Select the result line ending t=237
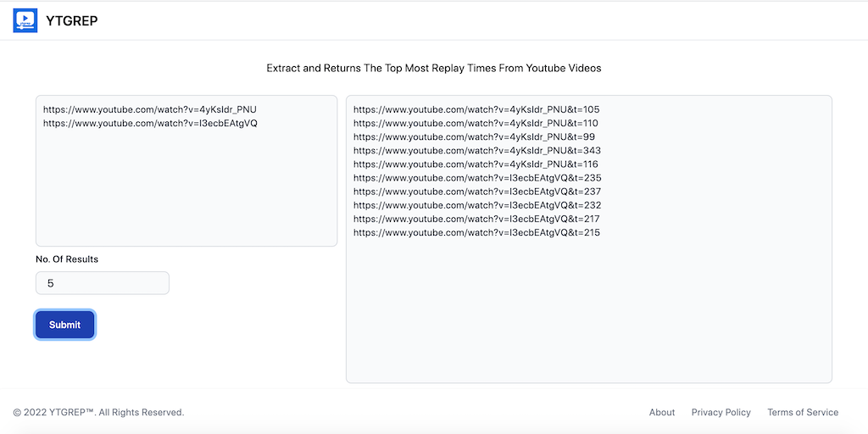The image size is (868, 434). [x=476, y=192]
